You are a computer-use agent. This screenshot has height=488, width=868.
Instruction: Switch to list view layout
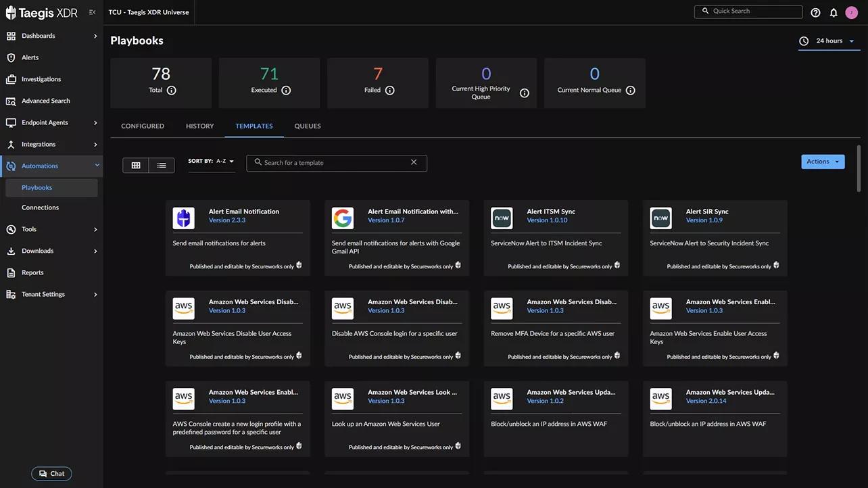(162, 166)
